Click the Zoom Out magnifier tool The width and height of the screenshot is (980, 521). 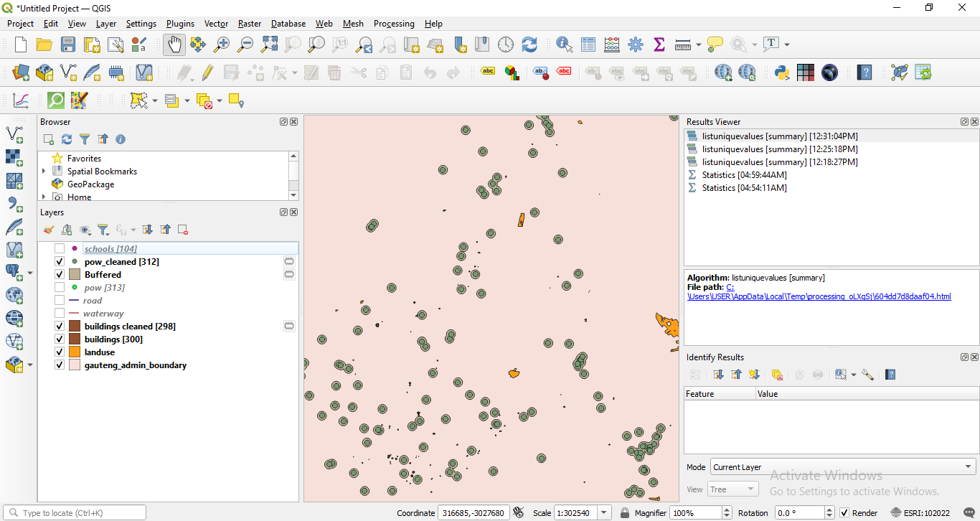pos(245,44)
